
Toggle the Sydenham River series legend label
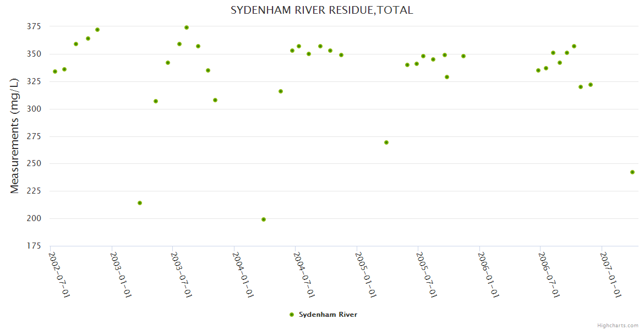click(328, 315)
